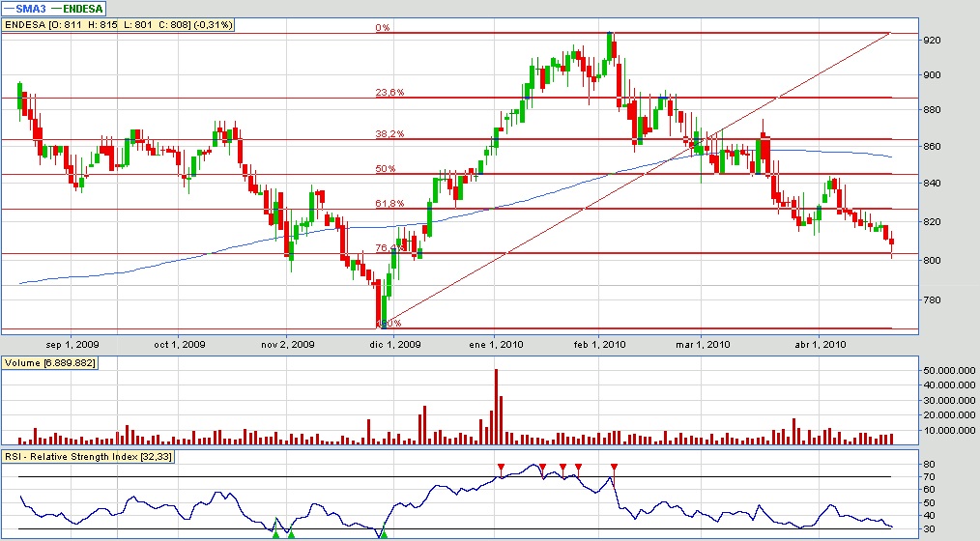Click the tallest volume bar
Viewport: 980px width, 541px height.
click(x=496, y=407)
